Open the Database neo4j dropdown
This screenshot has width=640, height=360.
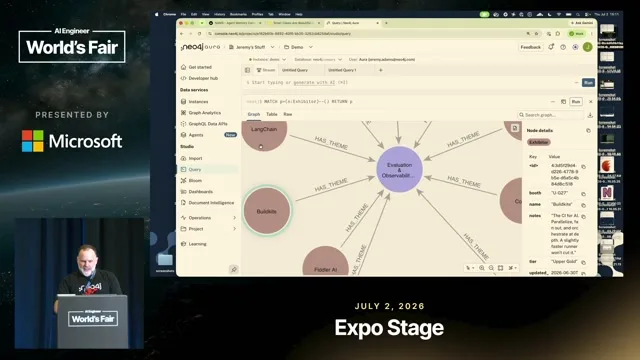318,60
